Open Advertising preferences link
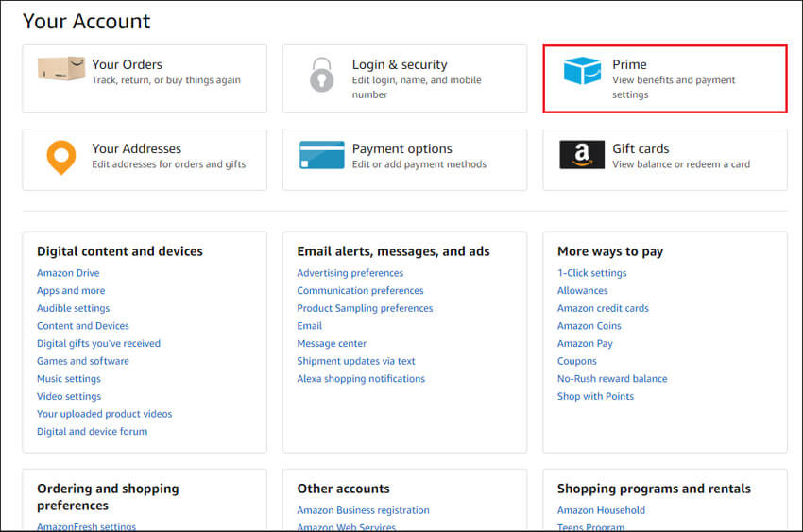This screenshot has height=532, width=803. (x=350, y=273)
